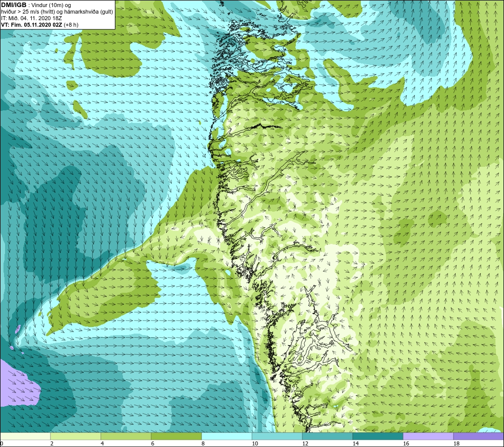Click the scale label '16'
The image size is (504, 447).
coord(406,443)
